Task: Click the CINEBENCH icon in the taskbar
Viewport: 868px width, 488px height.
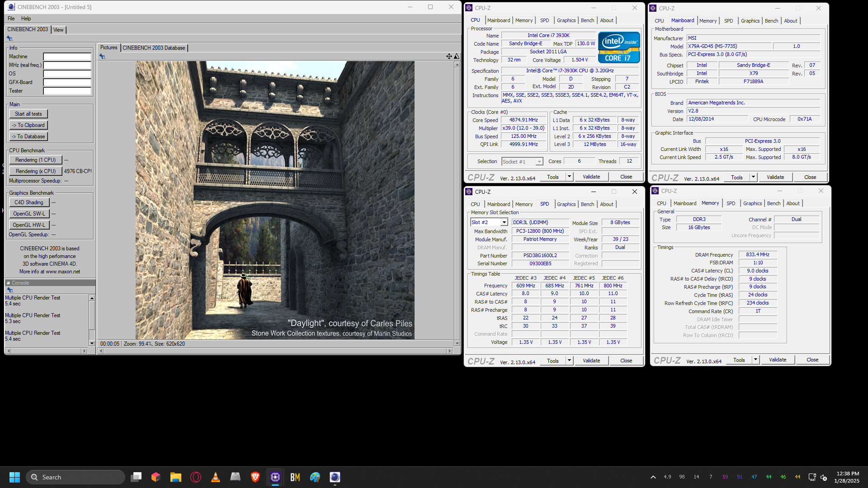Action: [x=335, y=477]
